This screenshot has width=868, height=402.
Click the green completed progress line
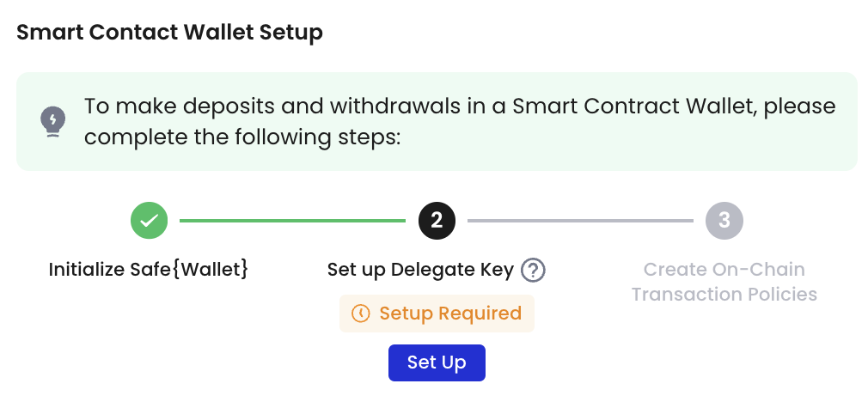click(293, 221)
